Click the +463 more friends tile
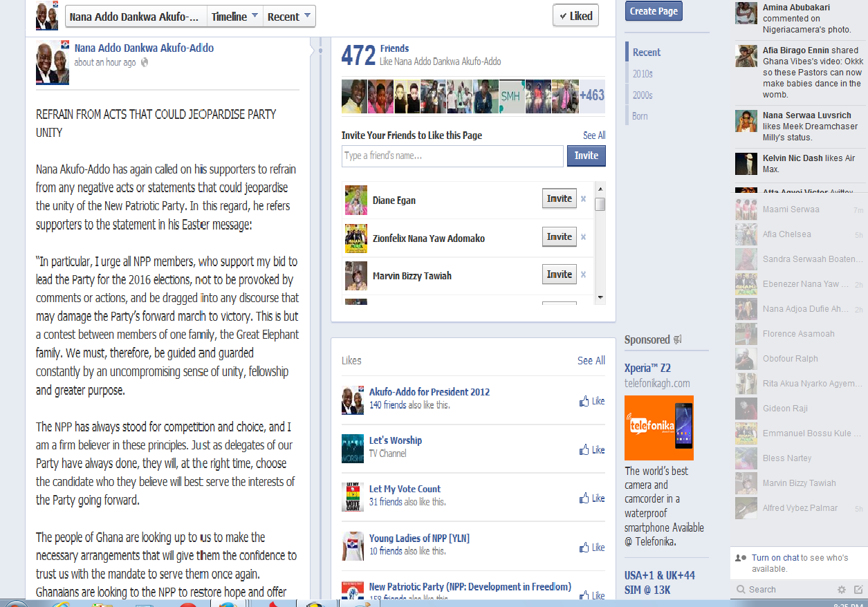This screenshot has height=607, width=868. coord(591,96)
